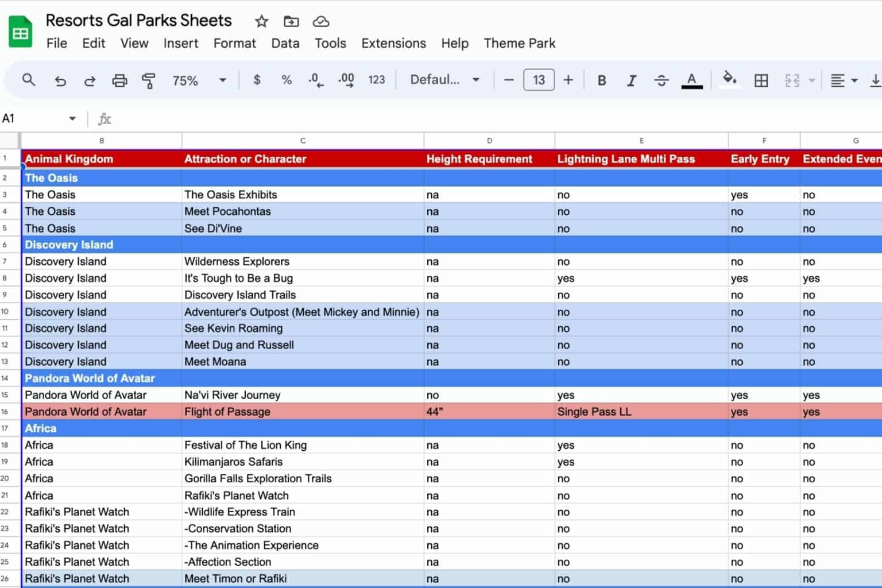The image size is (882, 588).
Task: Toggle italic formatting
Action: pyautogui.click(x=631, y=80)
